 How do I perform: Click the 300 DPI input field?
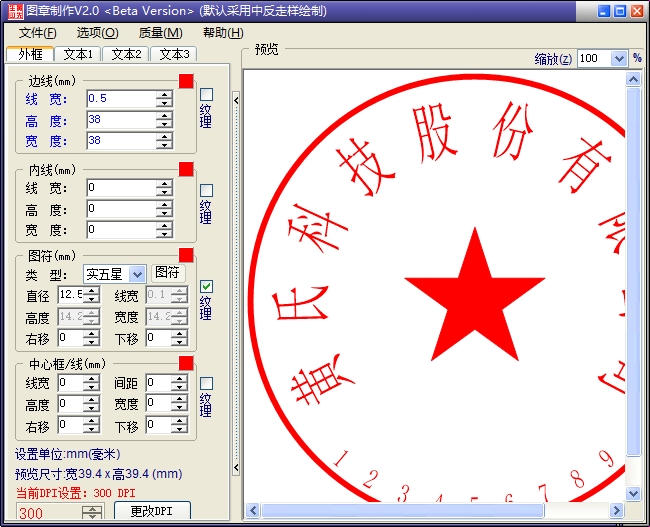tap(50, 512)
